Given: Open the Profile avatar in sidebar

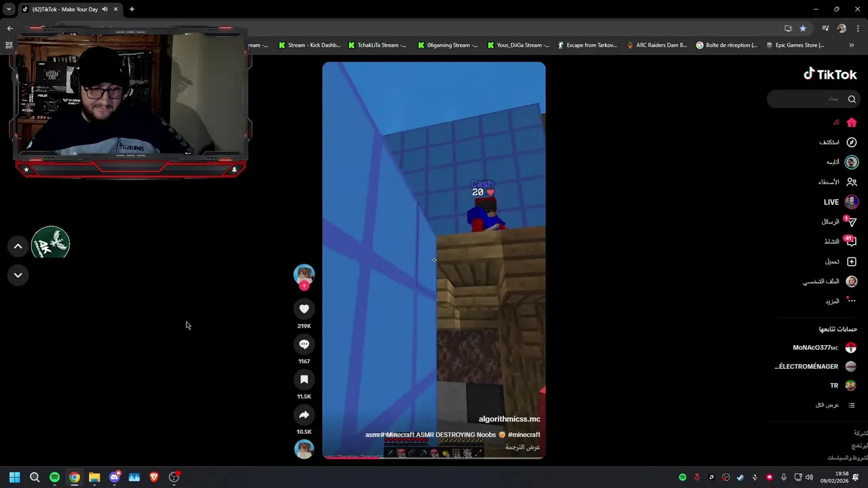Looking at the screenshot, I should tap(852, 281).
